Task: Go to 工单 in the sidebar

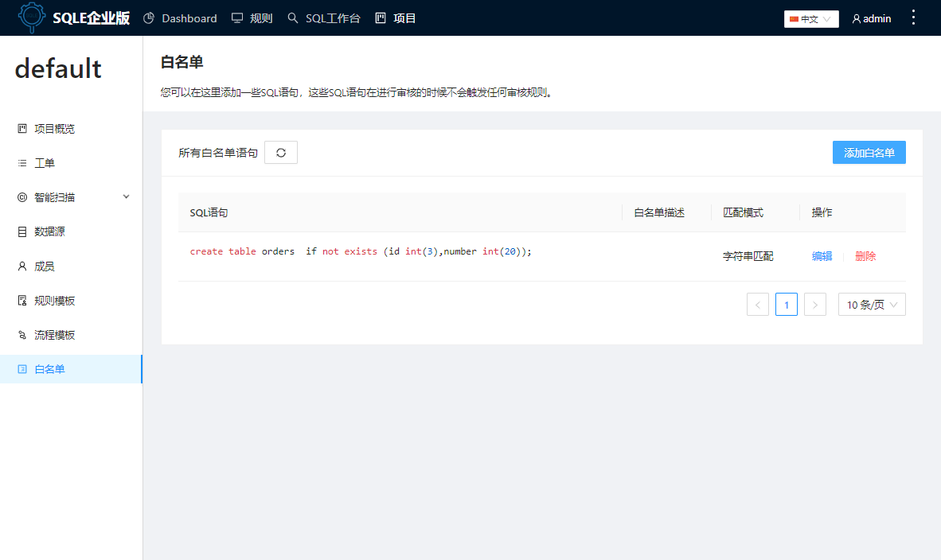Action: click(45, 163)
